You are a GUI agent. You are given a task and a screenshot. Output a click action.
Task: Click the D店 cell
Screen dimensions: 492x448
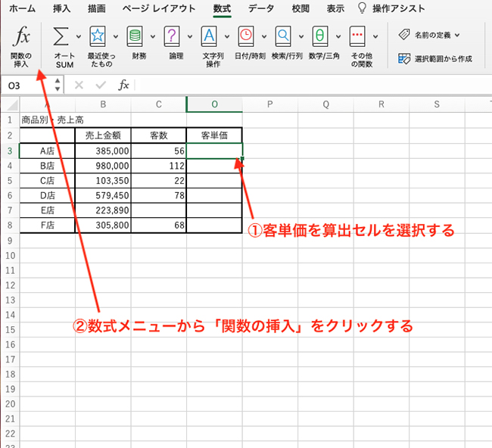point(48,195)
